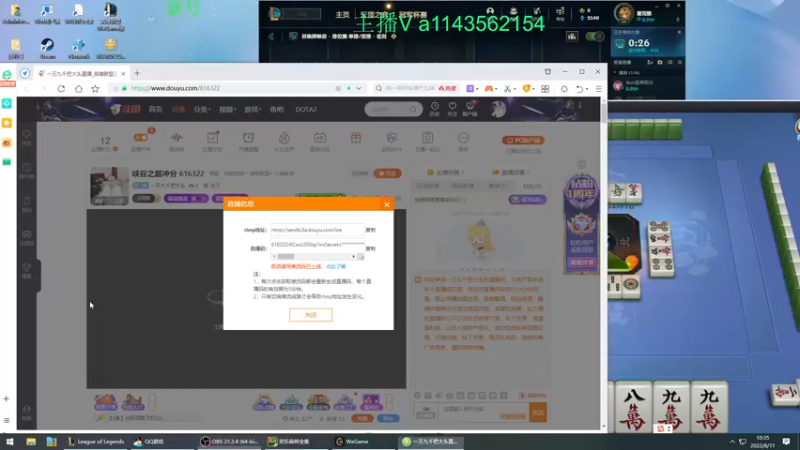Screen dimensions: 800x450
Task: Open the blue 点此了解 link
Action: pyautogui.click(x=336, y=266)
